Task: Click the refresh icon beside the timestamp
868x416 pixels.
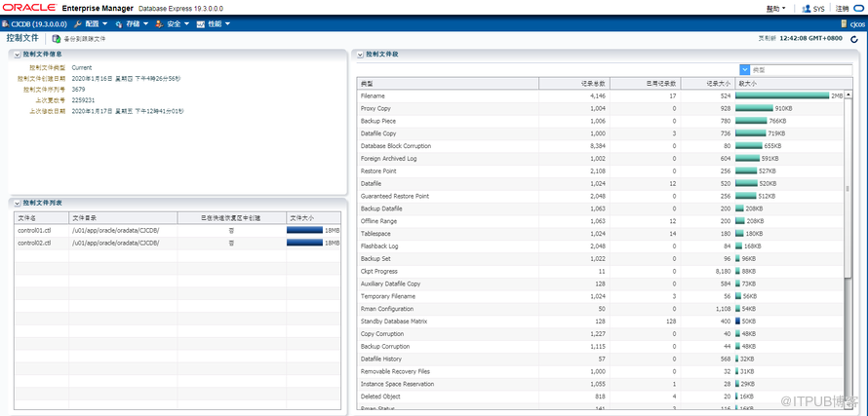Action: click(854, 39)
